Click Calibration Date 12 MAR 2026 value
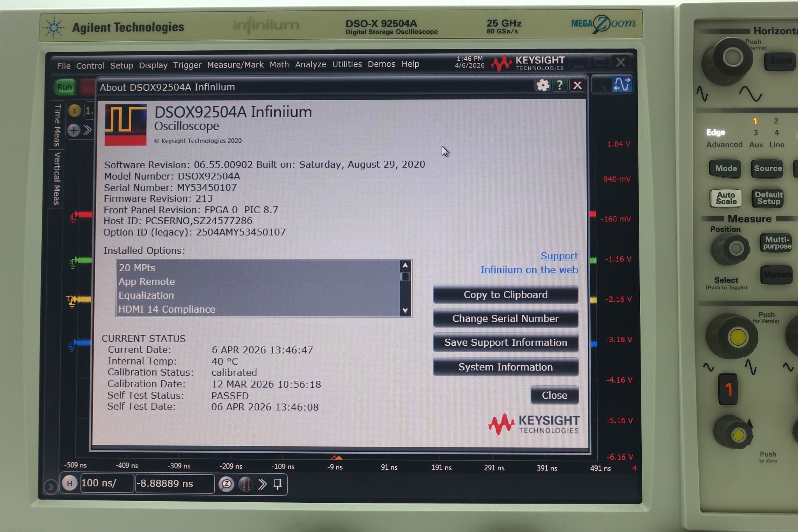Viewport: 798px width, 532px height. click(266, 384)
